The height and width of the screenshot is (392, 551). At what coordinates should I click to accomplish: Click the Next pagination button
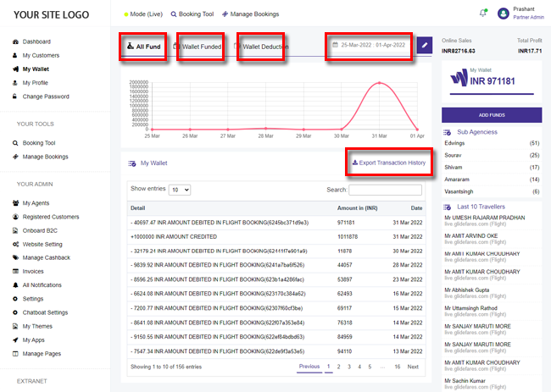[x=413, y=367]
